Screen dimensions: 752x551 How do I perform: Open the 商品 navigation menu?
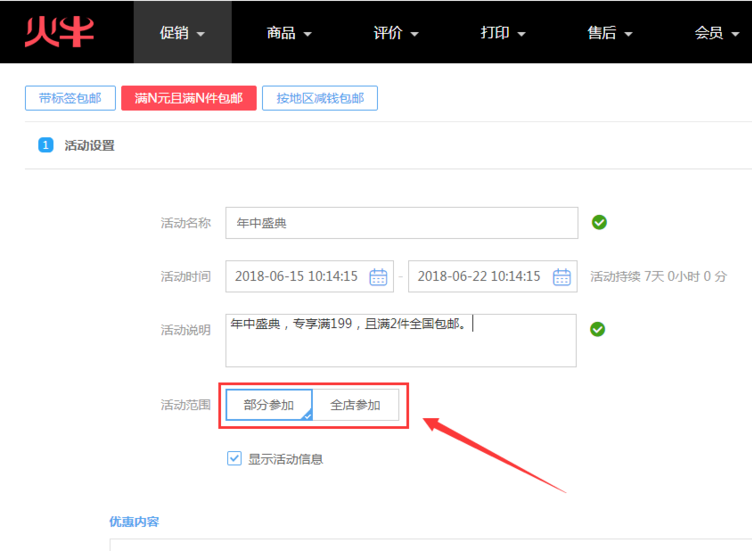point(289,32)
